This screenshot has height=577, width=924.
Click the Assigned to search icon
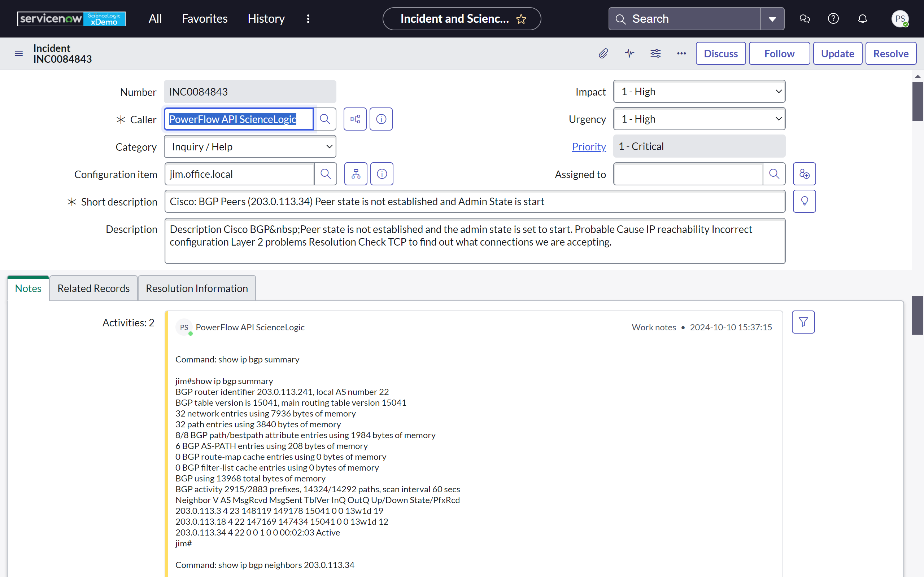click(773, 173)
